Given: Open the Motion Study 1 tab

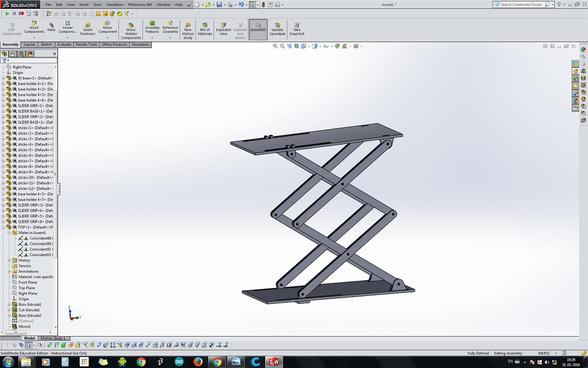Looking at the screenshot, I should click(52, 338).
